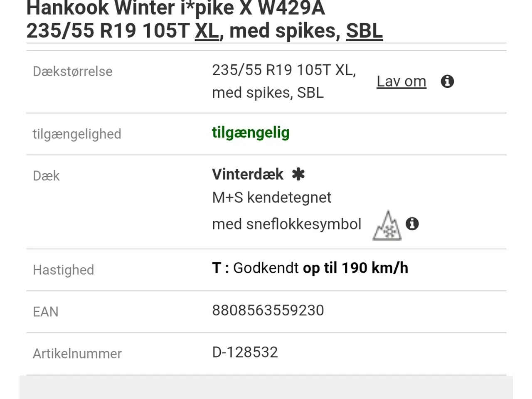Click the mountain snowflake symbol icon

click(387, 226)
